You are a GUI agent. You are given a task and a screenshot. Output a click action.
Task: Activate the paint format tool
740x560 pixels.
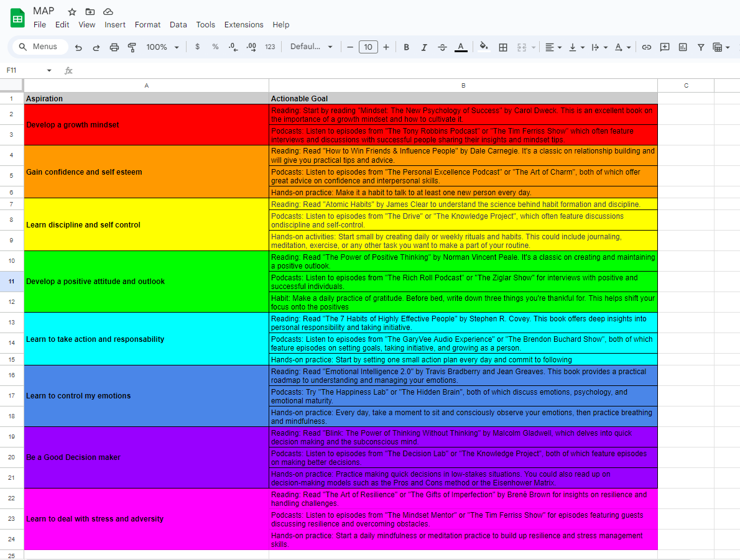[x=132, y=47]
